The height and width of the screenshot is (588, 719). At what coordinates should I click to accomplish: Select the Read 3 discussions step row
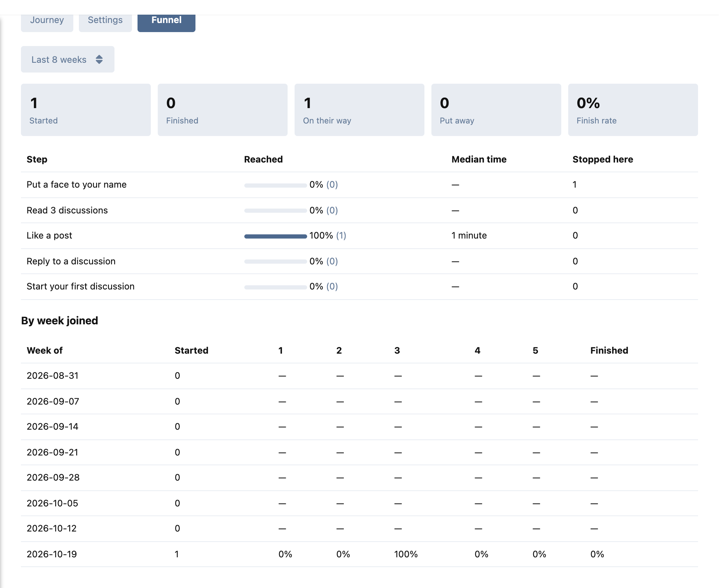[x=359, y=210]
